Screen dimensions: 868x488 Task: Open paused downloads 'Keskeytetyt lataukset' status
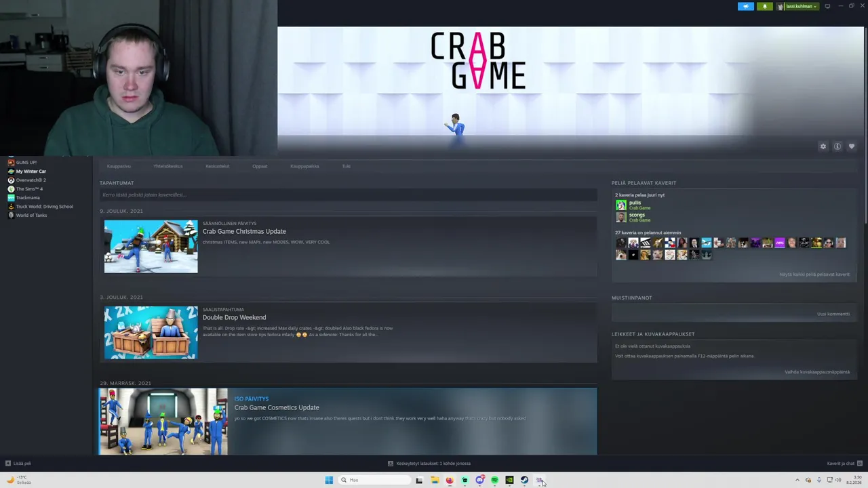[x=429, y=464]
